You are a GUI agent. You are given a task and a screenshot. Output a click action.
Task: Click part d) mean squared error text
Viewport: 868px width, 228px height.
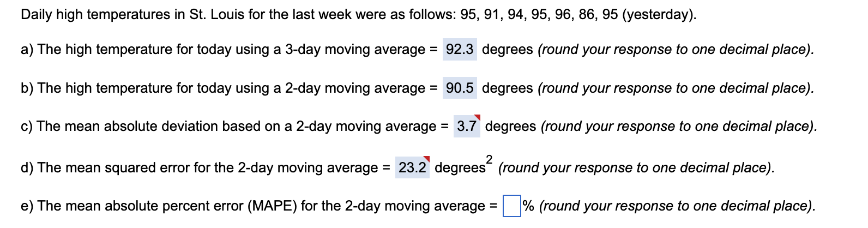tap(206, 167)
